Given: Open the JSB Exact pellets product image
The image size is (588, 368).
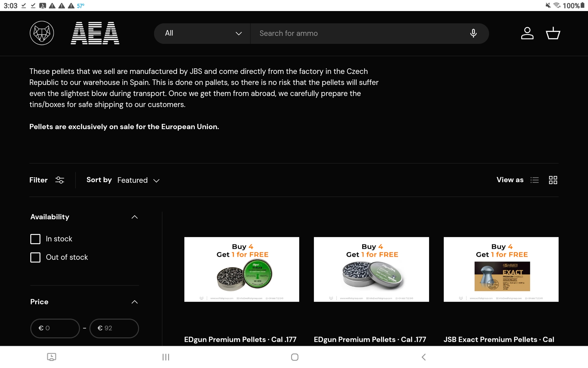Looking at the screenshot, I should point(501,269).
